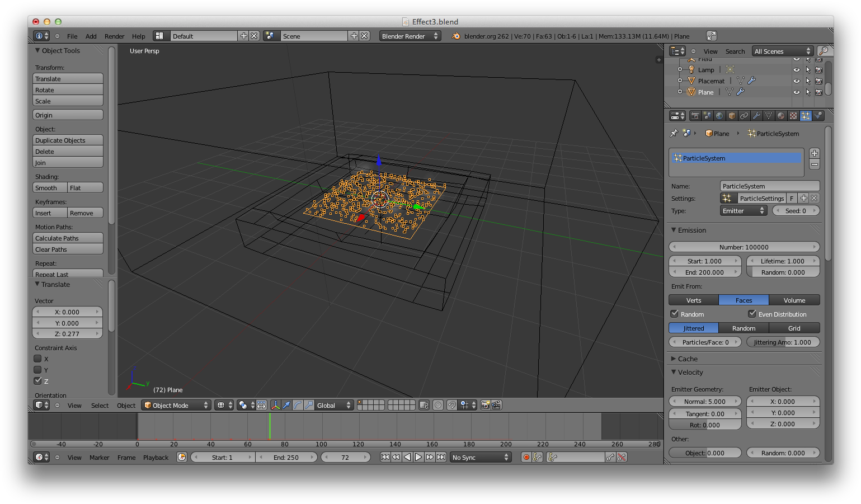
Task: Toggle visibility of the Lamp object
Action: pos(797,69)
